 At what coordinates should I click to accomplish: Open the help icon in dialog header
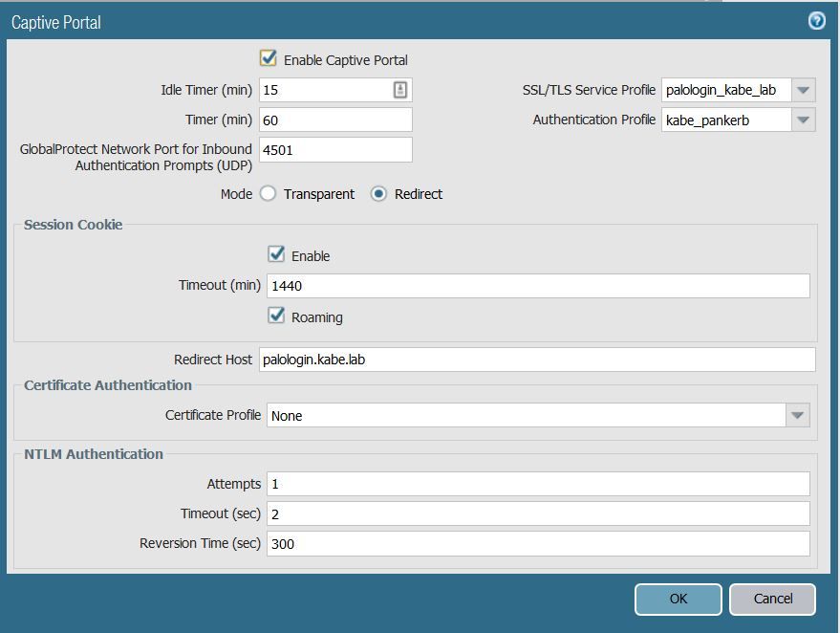(x=816, y=21)
